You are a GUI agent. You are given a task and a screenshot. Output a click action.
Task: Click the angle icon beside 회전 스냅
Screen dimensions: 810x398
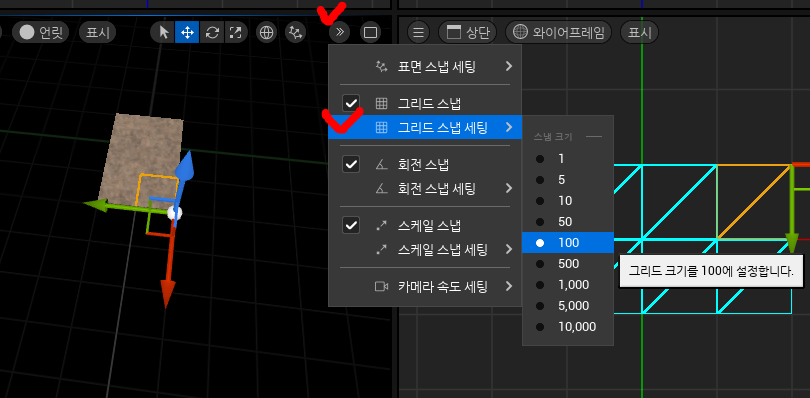point(381,165)
